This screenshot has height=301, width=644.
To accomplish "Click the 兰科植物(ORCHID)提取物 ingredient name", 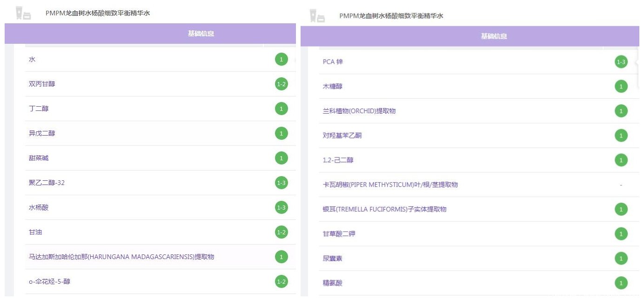I will [359, 111].
